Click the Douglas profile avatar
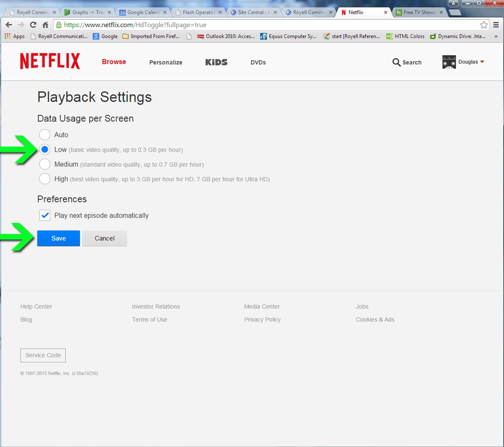 pos(449,62)
